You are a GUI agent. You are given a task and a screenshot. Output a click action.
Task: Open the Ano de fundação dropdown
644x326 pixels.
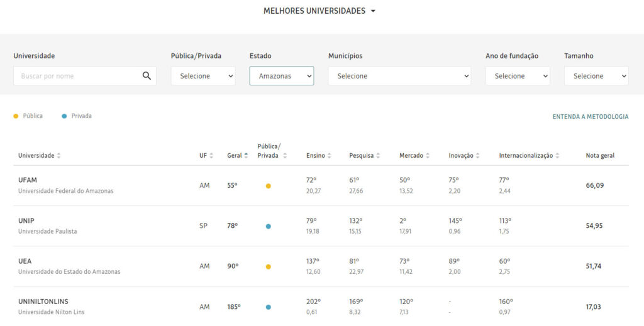tap(518, 76)
